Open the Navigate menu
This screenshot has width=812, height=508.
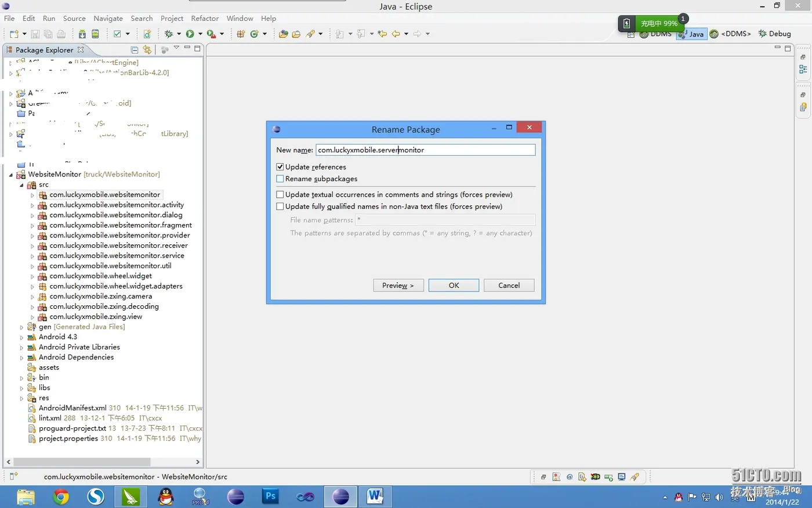108,19
